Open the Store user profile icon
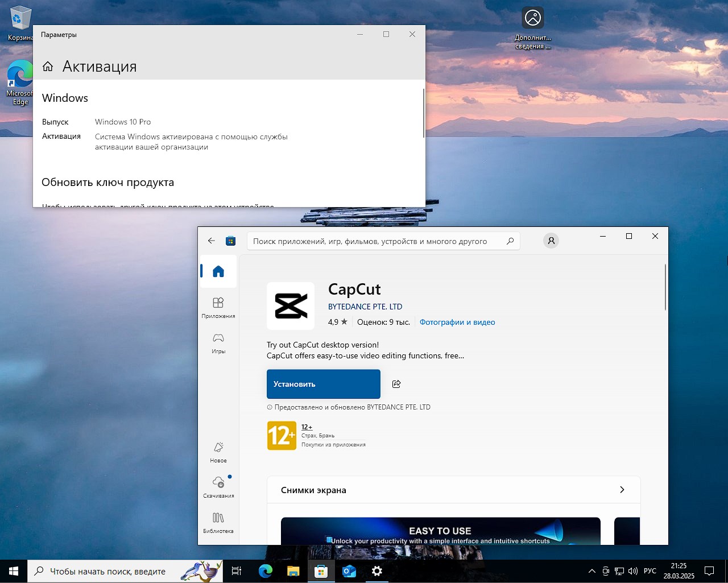This screenshot has height=583, width=728. [x=551, y=241]
